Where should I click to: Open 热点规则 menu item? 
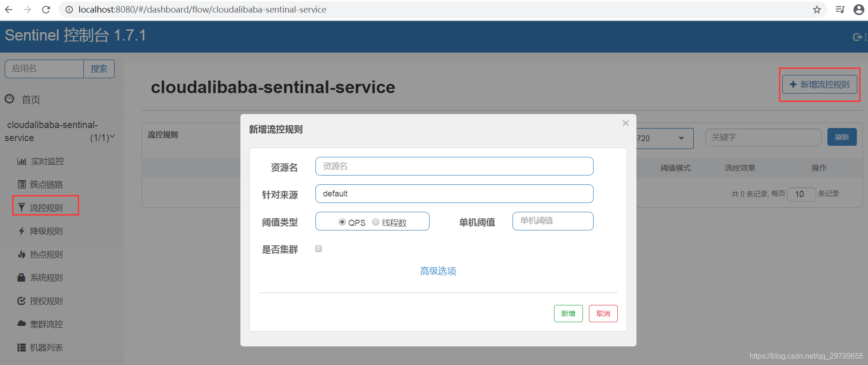[46, 254]
